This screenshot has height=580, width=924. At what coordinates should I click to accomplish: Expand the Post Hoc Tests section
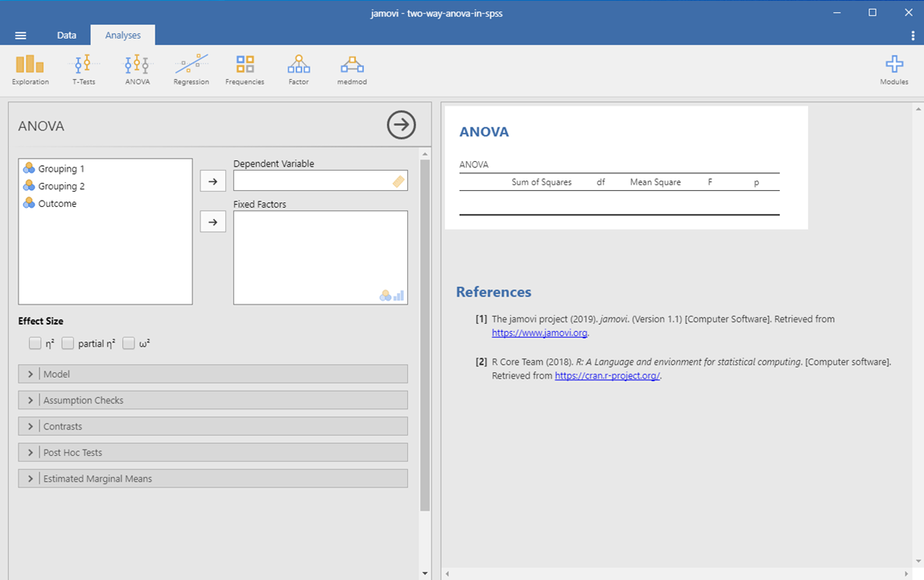(x=212, y=453)
